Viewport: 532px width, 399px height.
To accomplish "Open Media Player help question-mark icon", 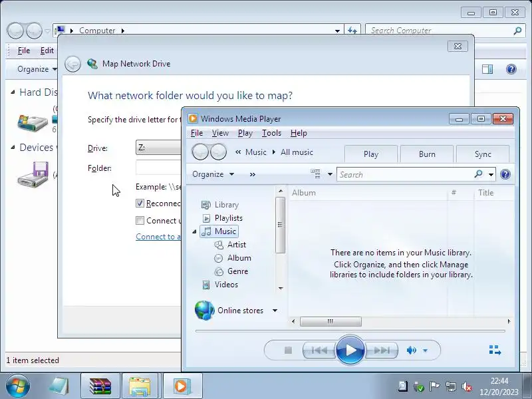I will tap(505, 174).
